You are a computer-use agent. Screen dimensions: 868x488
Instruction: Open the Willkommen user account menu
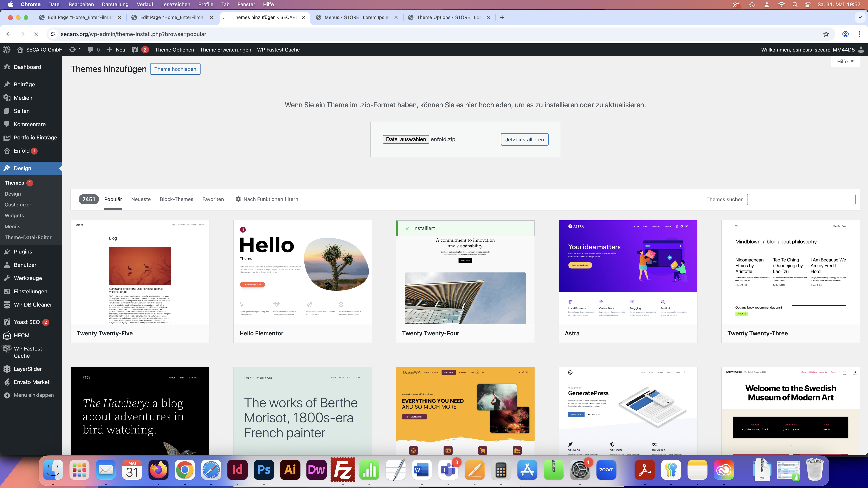[x=812, y=50]
